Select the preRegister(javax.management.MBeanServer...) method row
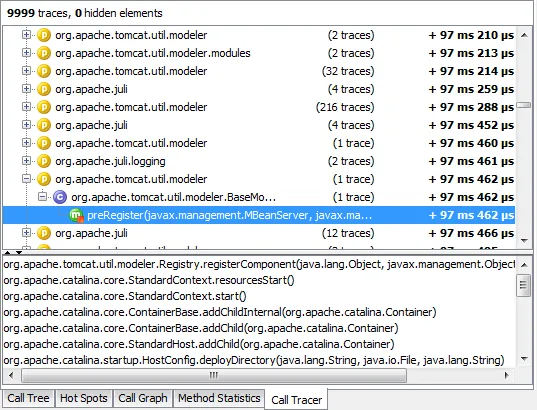Viewport: 537px width, 410px height. 259,215
